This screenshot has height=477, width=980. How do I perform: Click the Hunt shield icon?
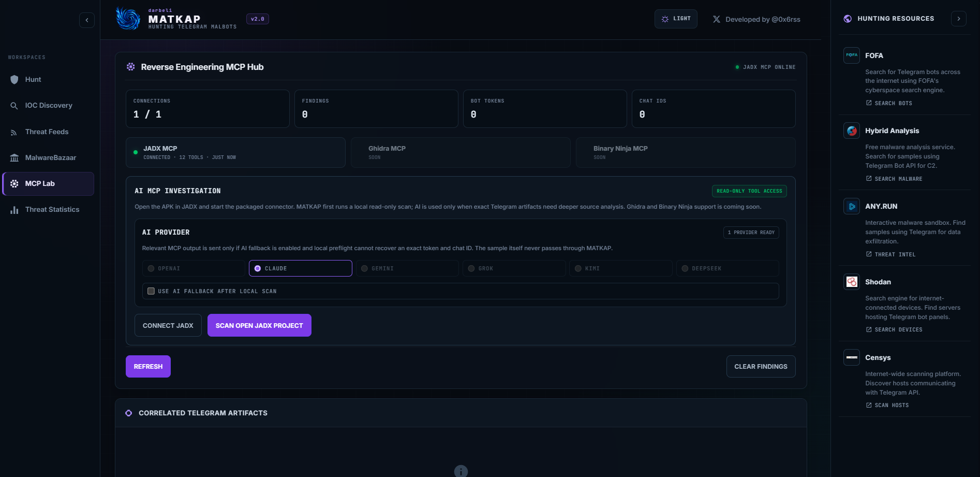click(14, 79)
